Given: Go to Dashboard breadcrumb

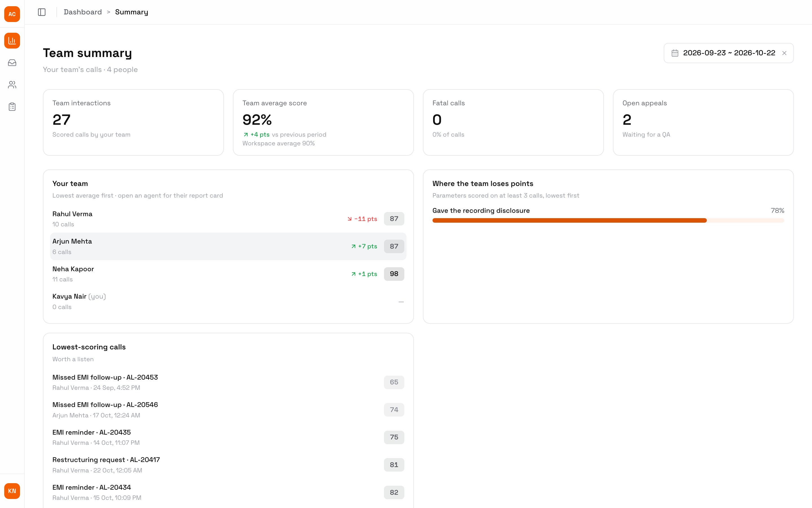Looking at the screenshot, I should pyautogui.click(x=83, y=12).
